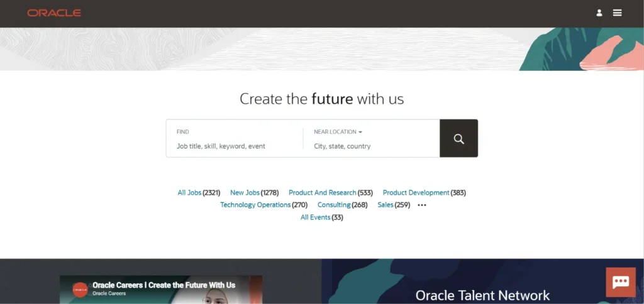Image resolution: width=644 pixels, height=304 pixels.
Task: Click the Oracle logo in header
Action: point(54,13)
